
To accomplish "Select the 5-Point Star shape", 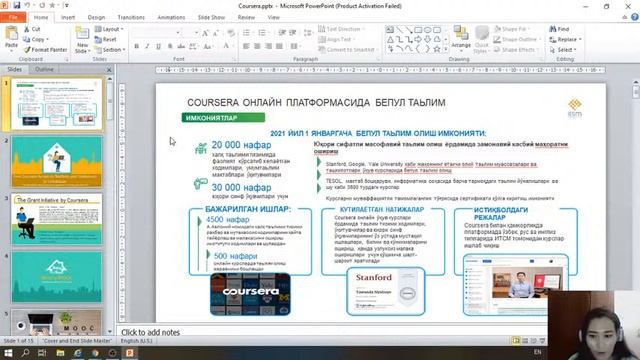I will pos(437,49).
